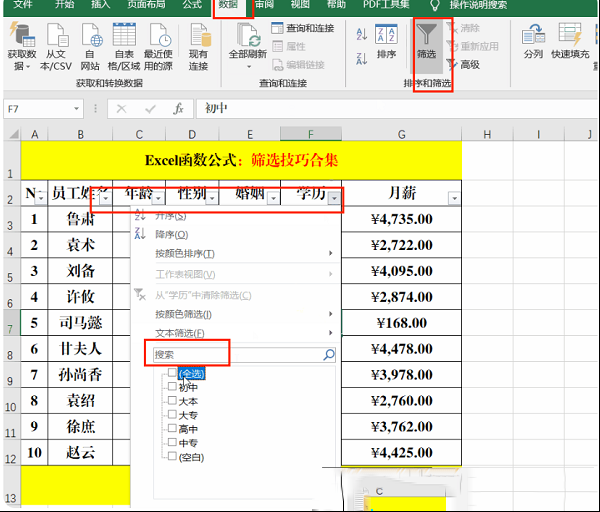This screenshot has width=600, height=512.
Task: Click salary cell ¥168.00
Action: 401,323
